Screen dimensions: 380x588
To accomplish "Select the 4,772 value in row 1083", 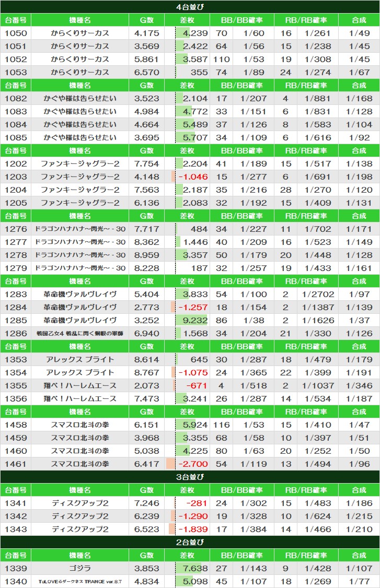I will pyautogui.click(x=195, y=111).
